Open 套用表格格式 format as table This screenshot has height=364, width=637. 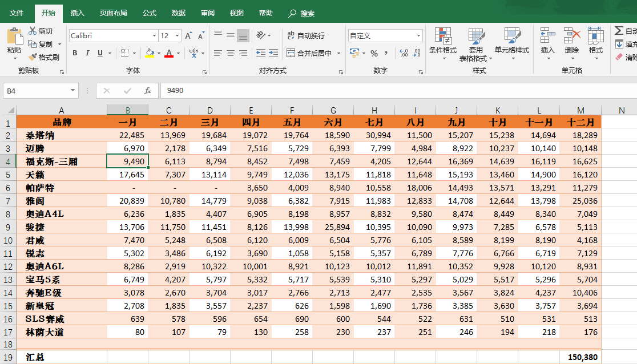[x=475, y=45]
